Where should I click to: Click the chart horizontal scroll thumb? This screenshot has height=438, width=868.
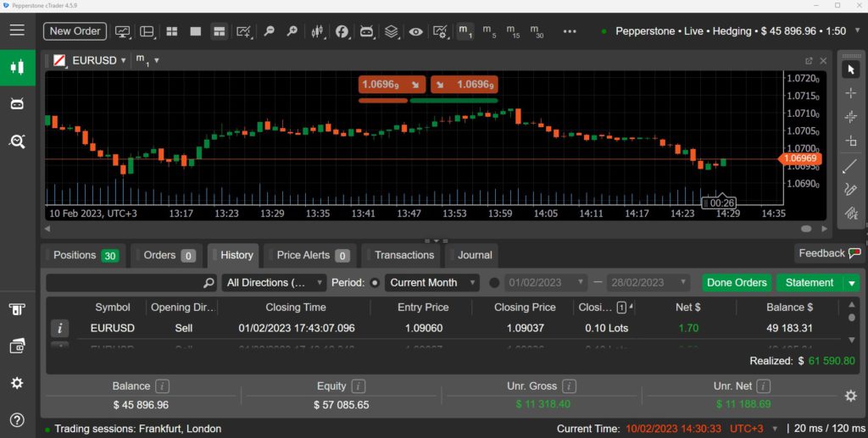806,229
